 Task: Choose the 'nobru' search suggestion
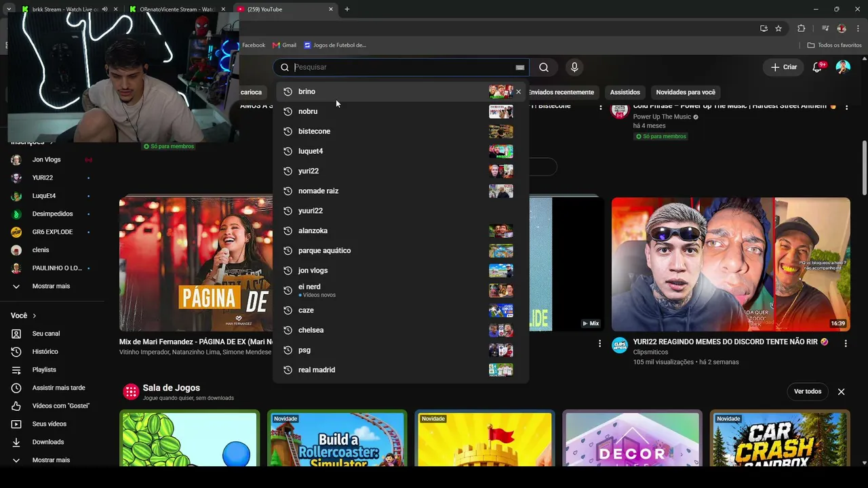[x=400, y=111]
